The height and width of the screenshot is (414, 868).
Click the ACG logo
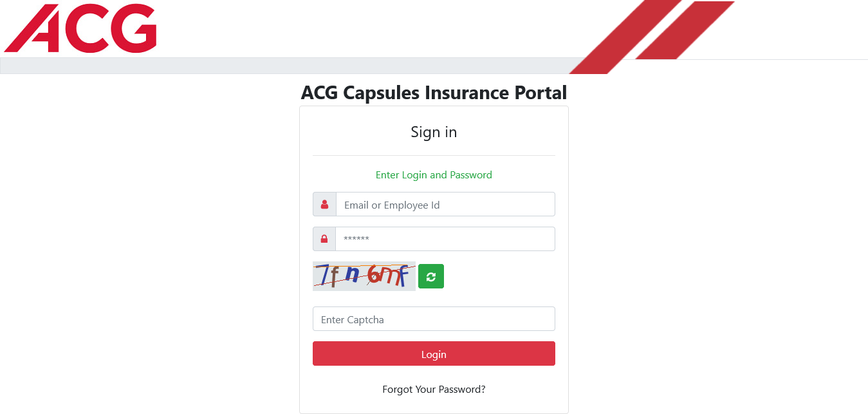pos(80,28)
